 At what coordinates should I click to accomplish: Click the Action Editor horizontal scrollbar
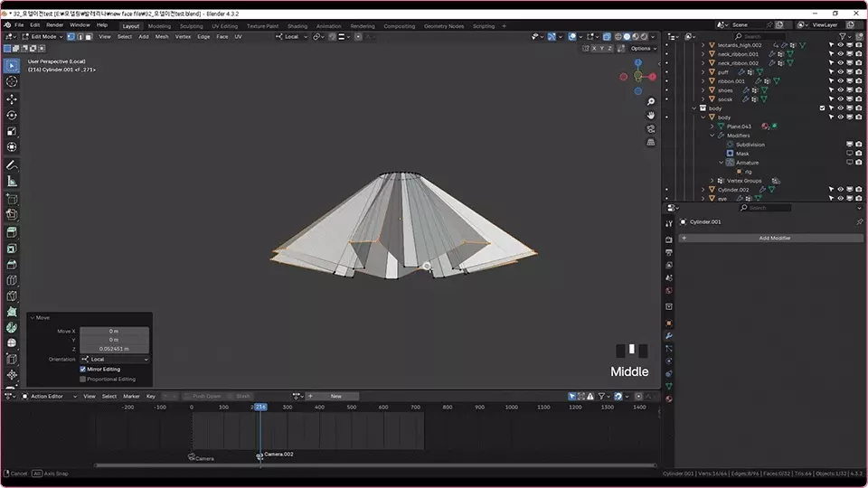pos(375,465)
